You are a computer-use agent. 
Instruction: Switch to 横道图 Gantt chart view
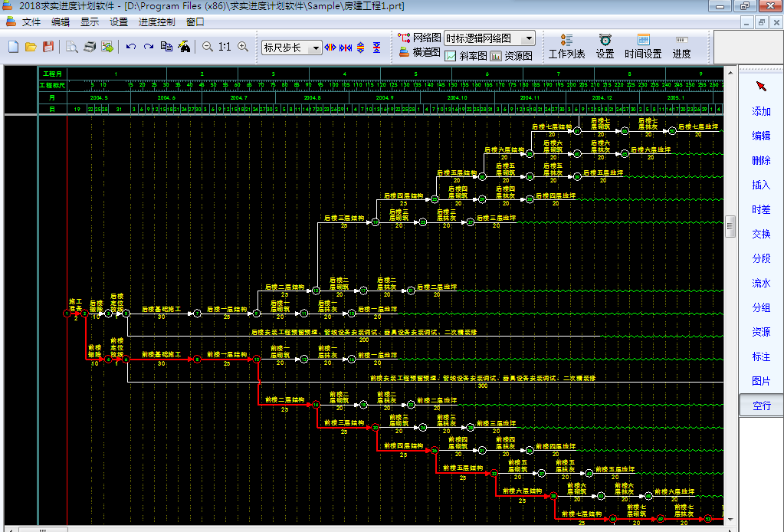(419, 52)
